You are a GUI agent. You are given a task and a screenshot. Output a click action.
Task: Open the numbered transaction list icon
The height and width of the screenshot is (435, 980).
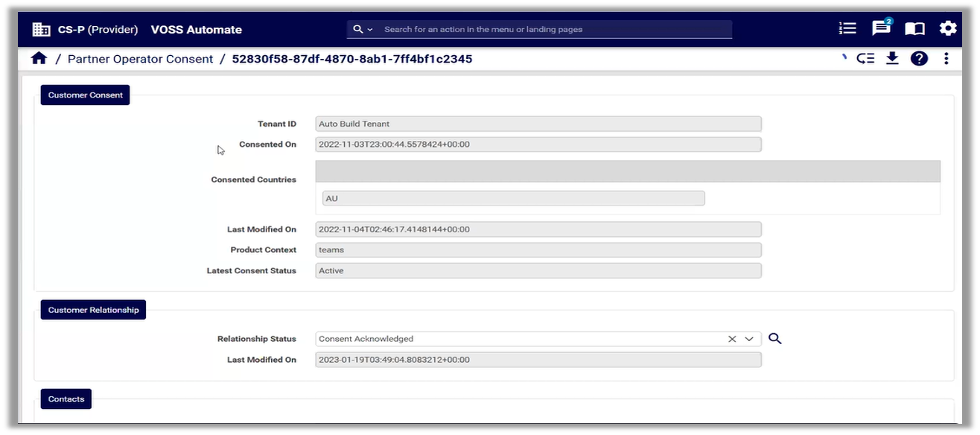click(x=847, y=28)
